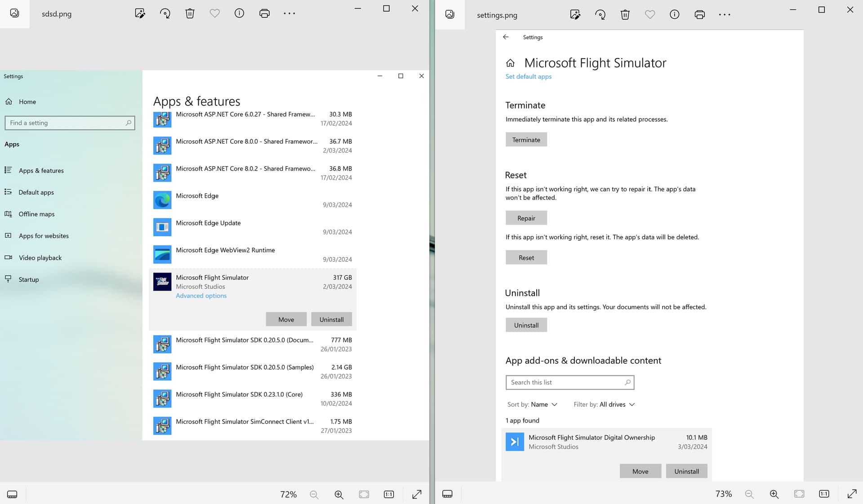Open file info for settings.png
863x504 pixels.
pos(674,15)
